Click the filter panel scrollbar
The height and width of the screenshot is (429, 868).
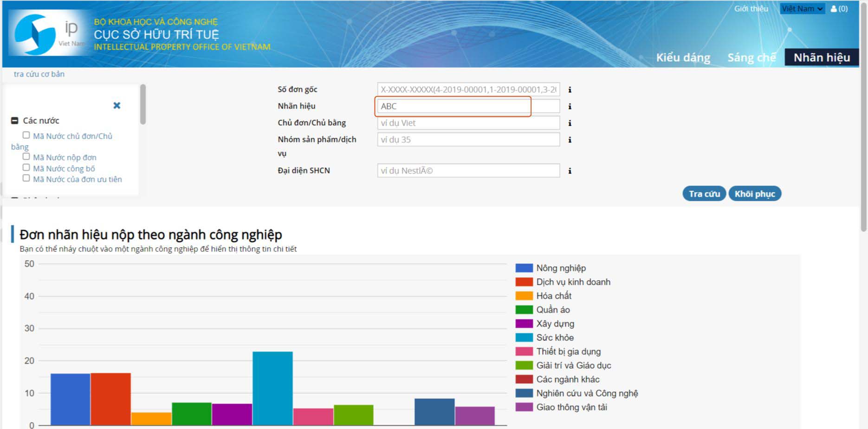point(143,104)
